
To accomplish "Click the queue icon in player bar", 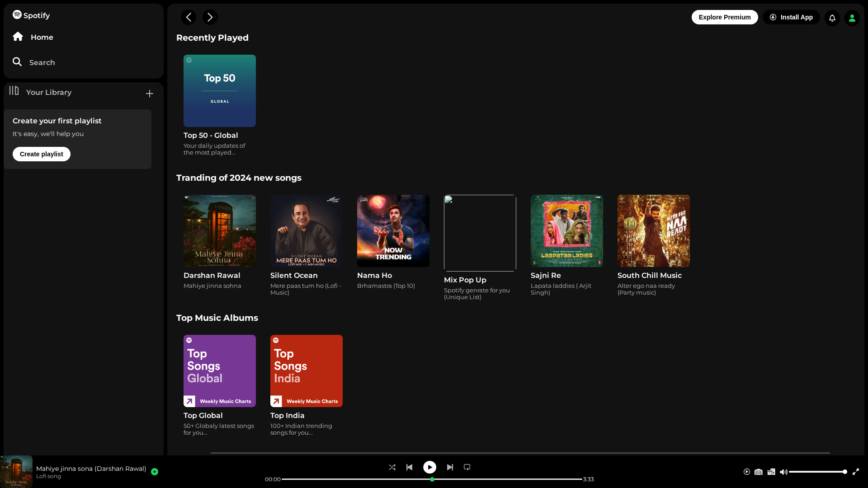I will (x=759, y=472).
